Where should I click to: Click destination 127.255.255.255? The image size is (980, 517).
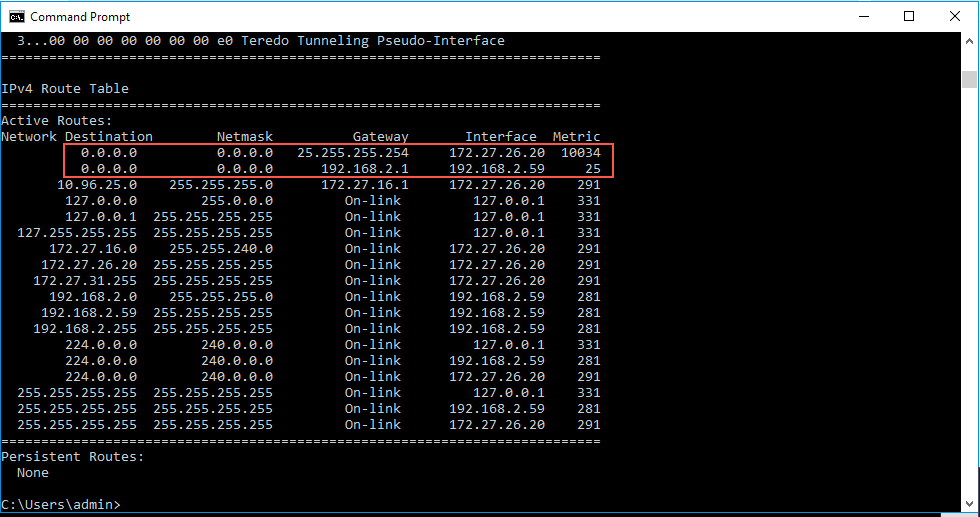77,233
